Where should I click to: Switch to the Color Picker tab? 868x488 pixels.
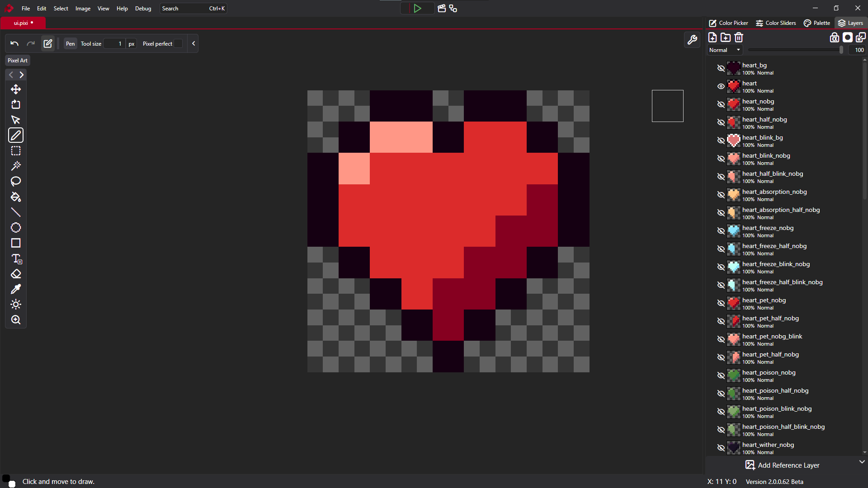click(x=728, y=23)
